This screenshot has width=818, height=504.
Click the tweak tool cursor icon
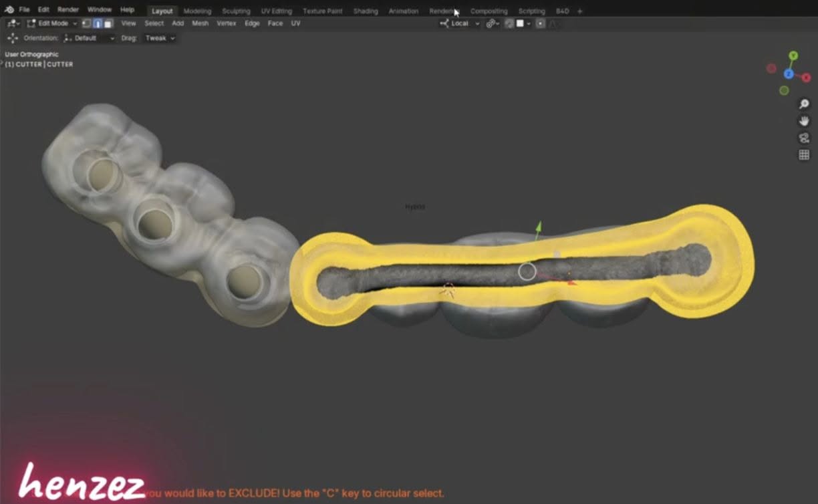point(13,38)
